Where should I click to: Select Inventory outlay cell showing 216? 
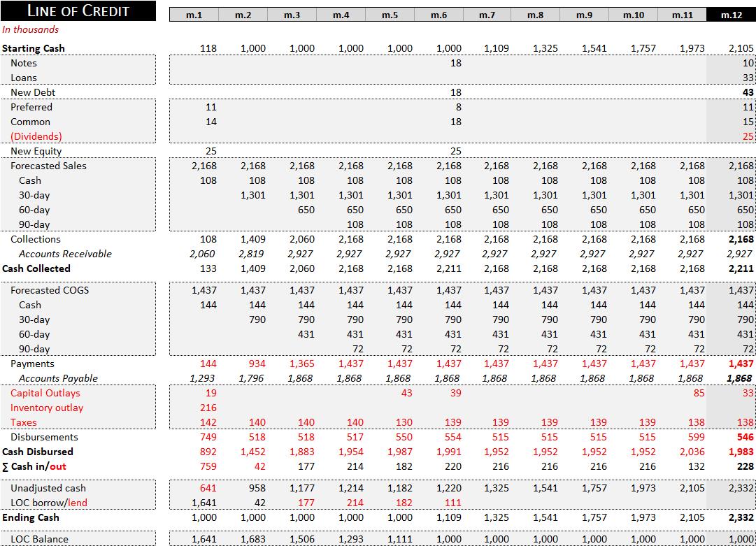coord(208,408)
